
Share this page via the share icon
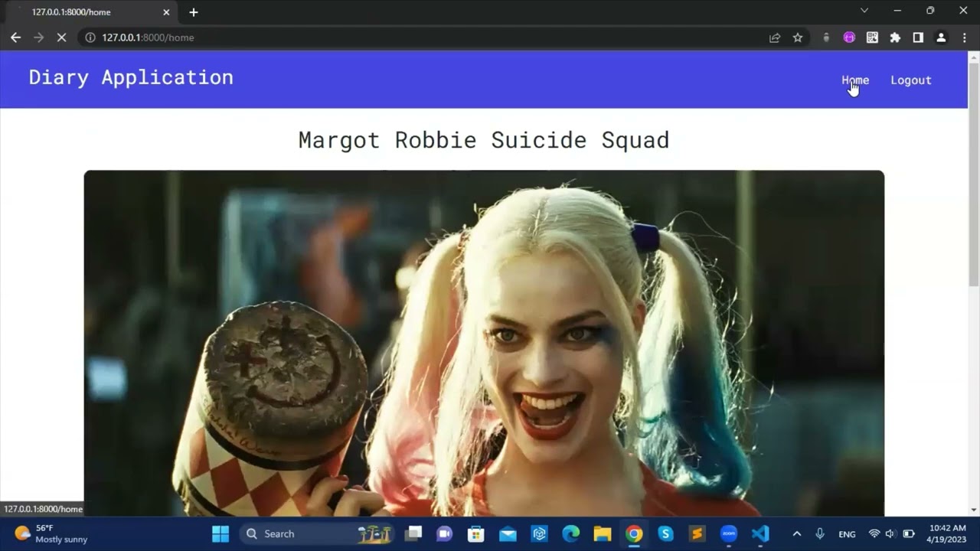[x=775, y=37]
